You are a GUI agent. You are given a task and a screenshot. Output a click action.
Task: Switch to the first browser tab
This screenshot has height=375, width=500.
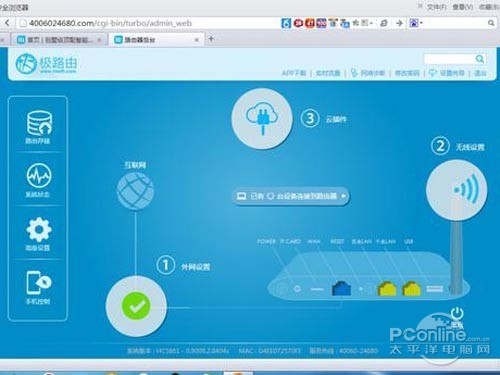click(58, 40)
